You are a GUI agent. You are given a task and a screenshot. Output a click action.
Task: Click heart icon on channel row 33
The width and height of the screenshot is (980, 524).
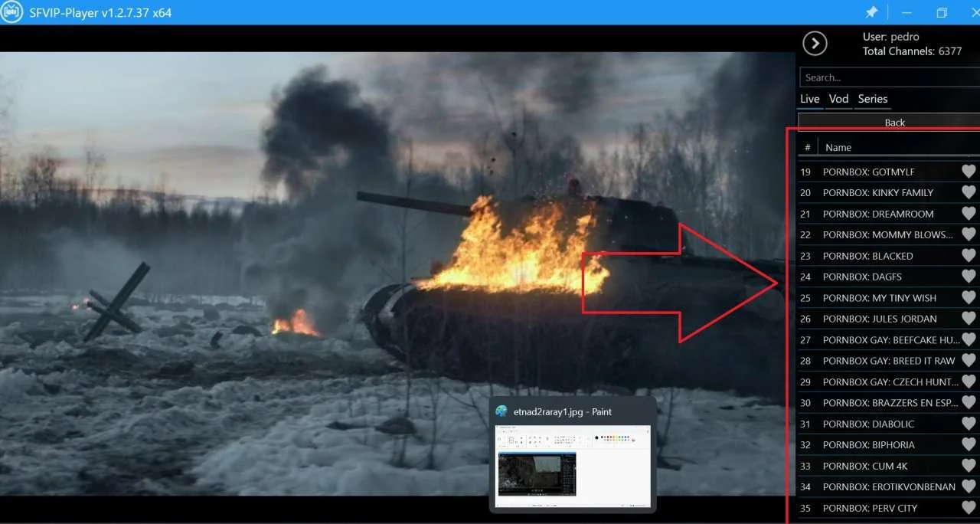pos(969,466)
